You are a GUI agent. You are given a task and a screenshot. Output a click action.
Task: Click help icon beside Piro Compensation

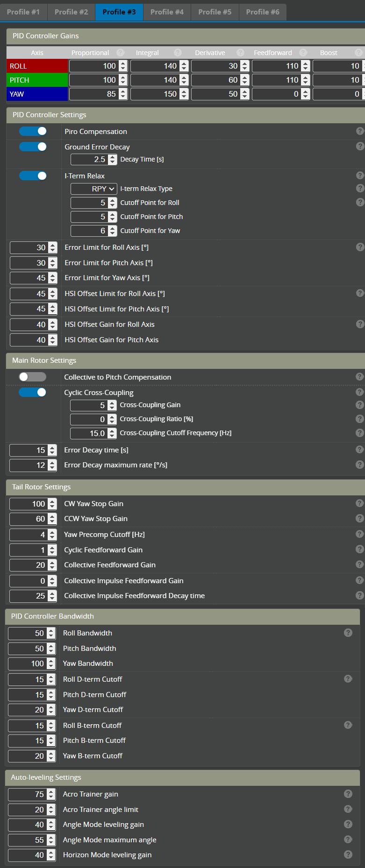(x=360, y=131)
